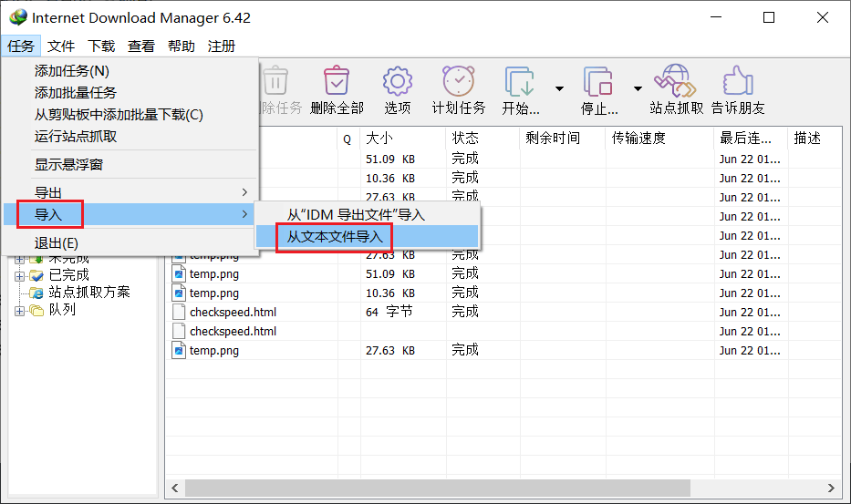
Task: Expand the Stop queue dropdown arrow
Action: [x=638, y=88]
